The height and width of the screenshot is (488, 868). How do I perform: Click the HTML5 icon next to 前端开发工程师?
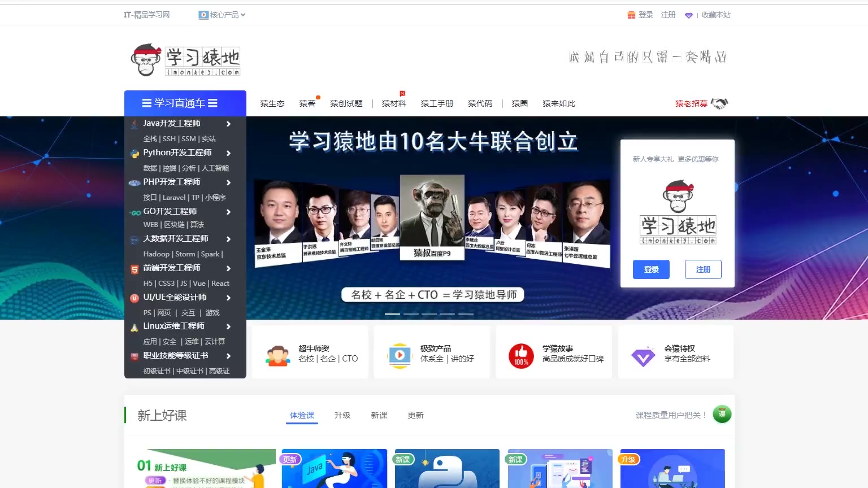click(x=134, y=269)
